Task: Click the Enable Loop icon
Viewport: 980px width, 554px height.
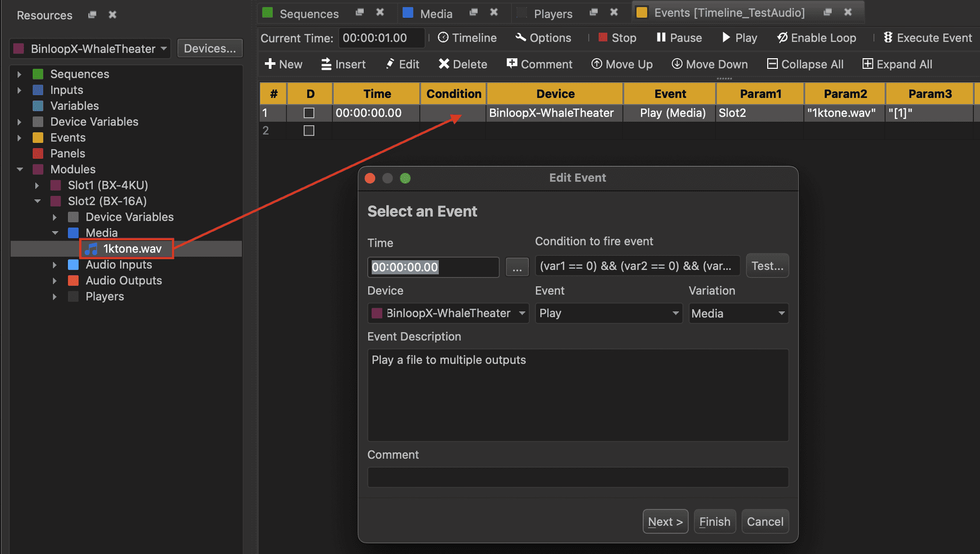Action: 782,38
